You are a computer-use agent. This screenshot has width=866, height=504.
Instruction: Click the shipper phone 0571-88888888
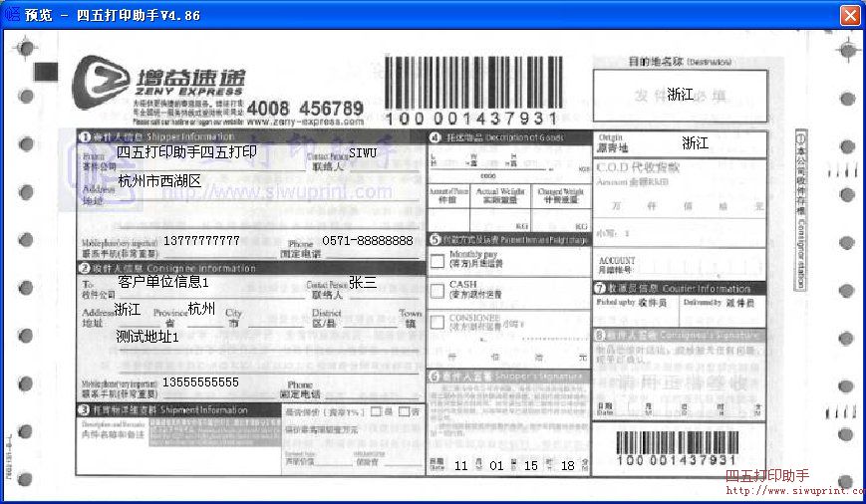point(367,241)
